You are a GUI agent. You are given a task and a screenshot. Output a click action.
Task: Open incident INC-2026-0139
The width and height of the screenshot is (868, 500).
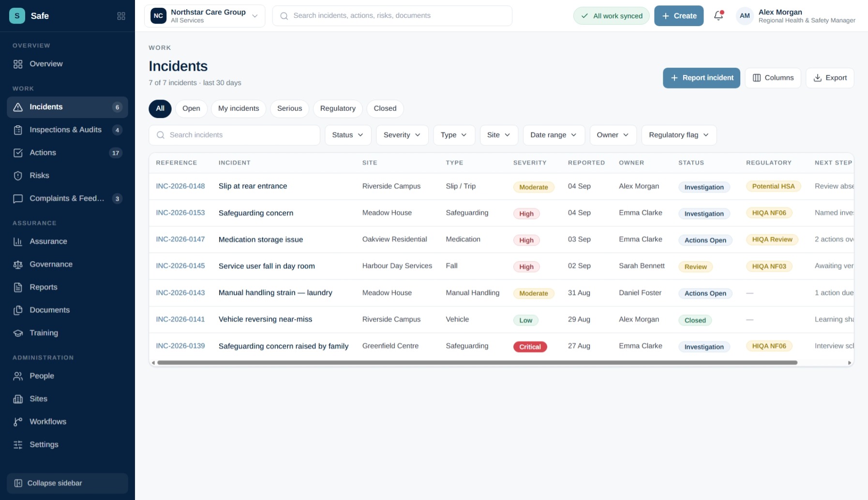pyautogui.click(x=180, y=346)
